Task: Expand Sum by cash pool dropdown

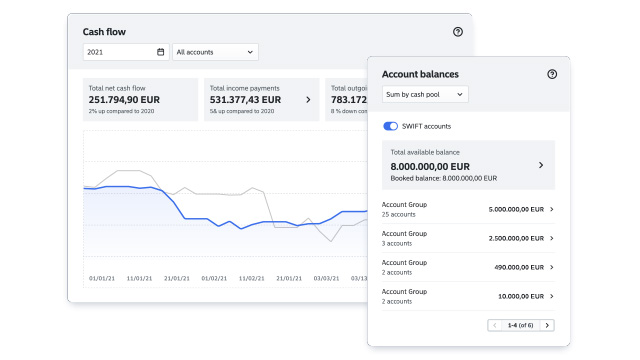Action: coord(425,94)
